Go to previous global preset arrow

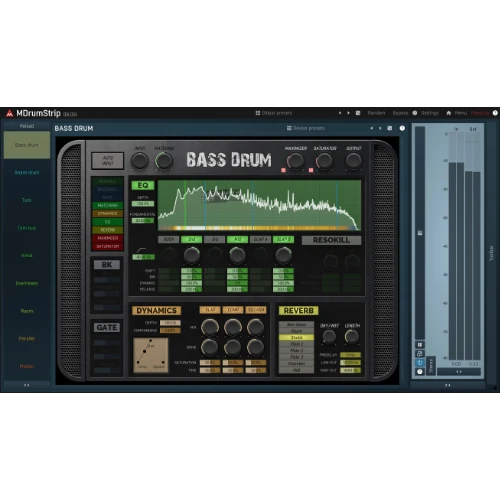point(340,113)
